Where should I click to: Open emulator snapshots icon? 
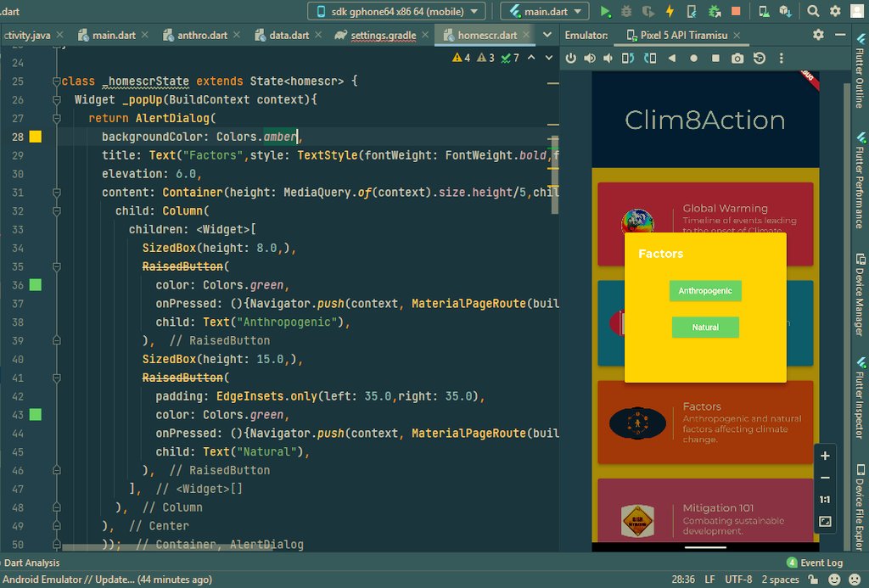[x=760, y=59]
